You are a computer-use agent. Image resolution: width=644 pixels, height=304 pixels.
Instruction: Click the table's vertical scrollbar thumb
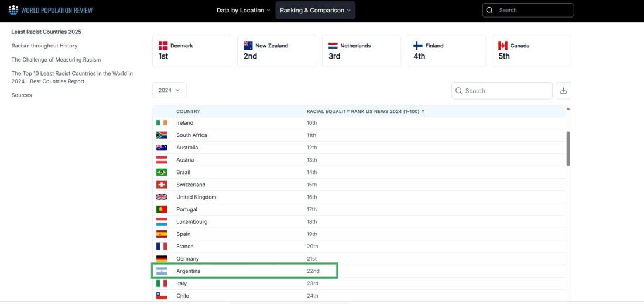(x=568, y=148)
